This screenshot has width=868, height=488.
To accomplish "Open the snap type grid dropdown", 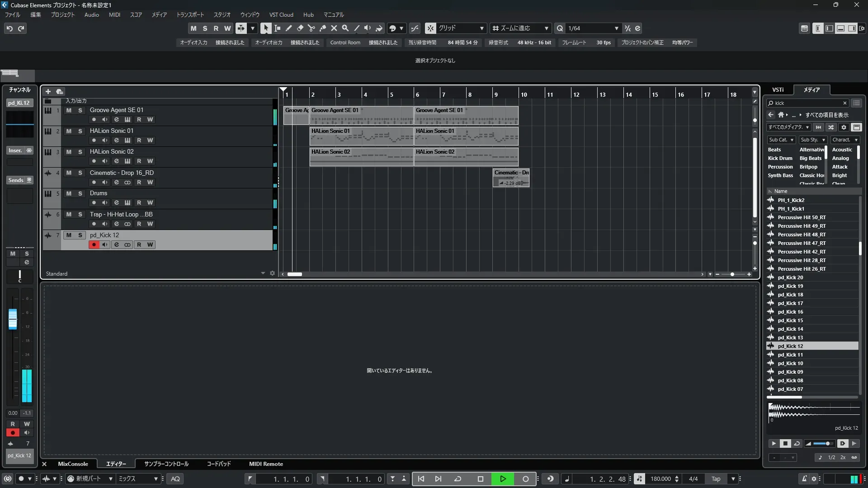I will point(481,28).
